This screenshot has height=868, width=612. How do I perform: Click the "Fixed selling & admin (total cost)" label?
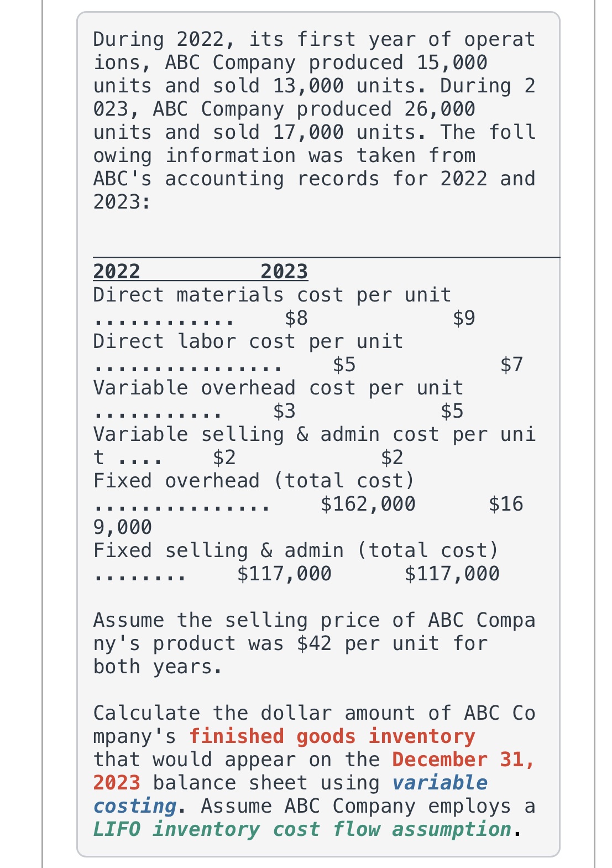click(x=296, y=550)
